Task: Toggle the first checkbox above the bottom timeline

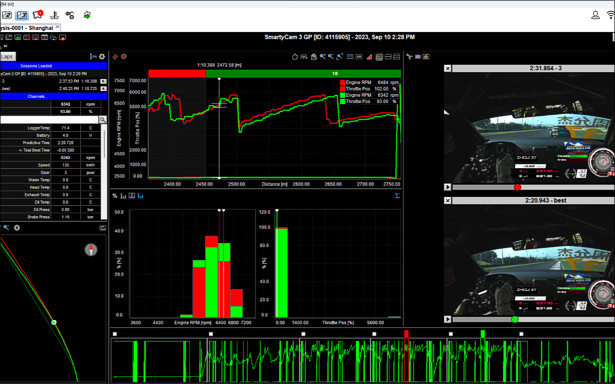Action: pyautogui.click(x=115, y=334)
